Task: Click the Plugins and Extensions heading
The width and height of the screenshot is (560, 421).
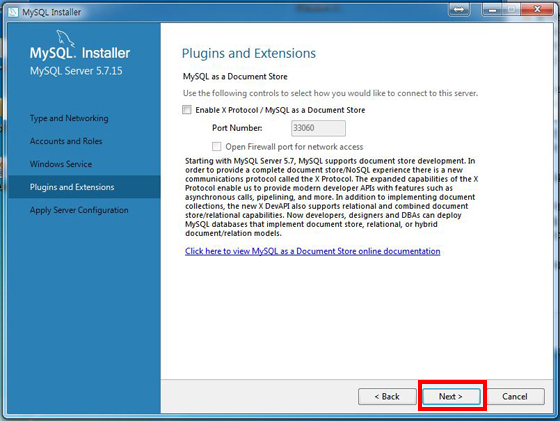Action: tap(249, 53)
